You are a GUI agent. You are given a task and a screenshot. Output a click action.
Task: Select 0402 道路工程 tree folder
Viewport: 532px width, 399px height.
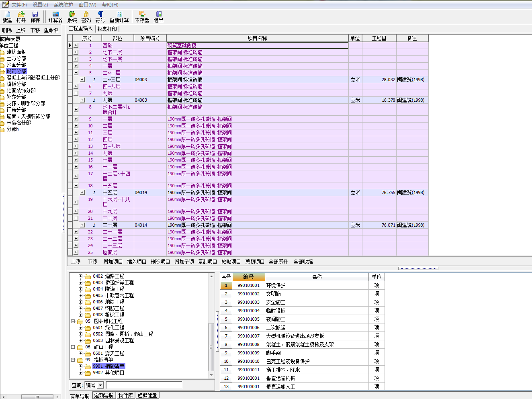click(x=108, y=276)
